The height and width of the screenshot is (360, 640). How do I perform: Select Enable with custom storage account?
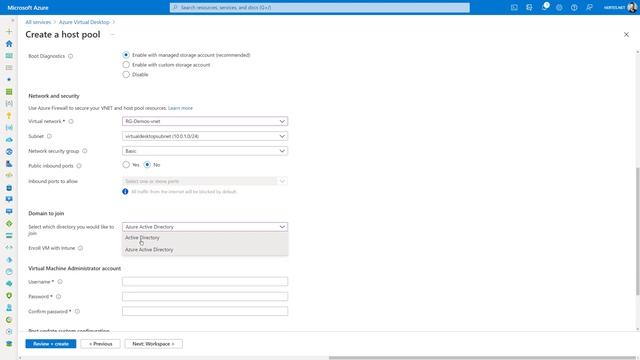click(126, 64)
